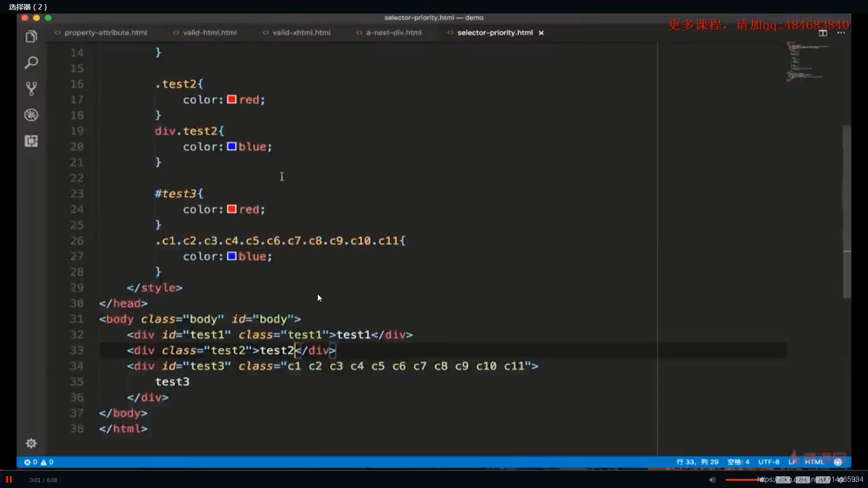Click the #test3 selector text
This screenshot has height=488, width=868.
point(179,193)
